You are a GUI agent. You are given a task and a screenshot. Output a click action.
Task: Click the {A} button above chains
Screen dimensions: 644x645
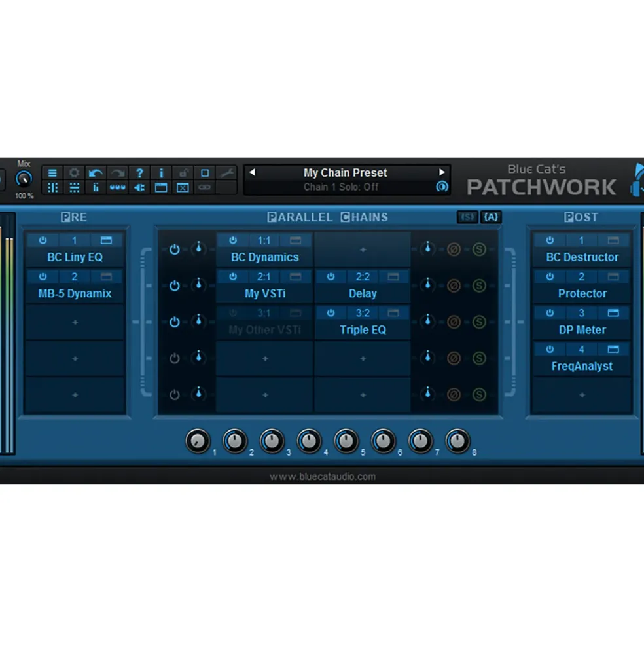point(491,217)
